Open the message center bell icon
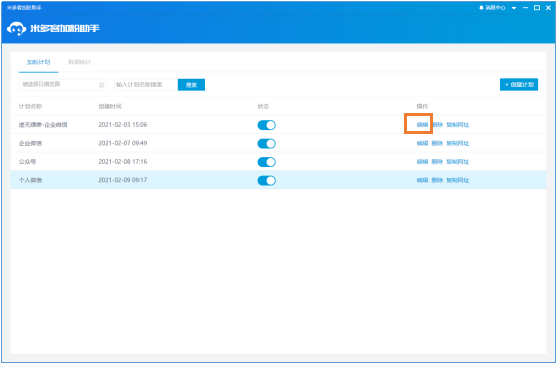Image resolution: width=560 pixels, height=365 pixels. click(481, 8)
